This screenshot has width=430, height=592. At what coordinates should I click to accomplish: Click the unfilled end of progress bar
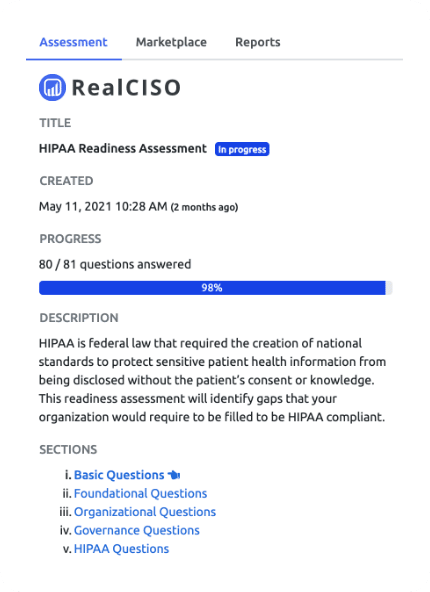389,288
